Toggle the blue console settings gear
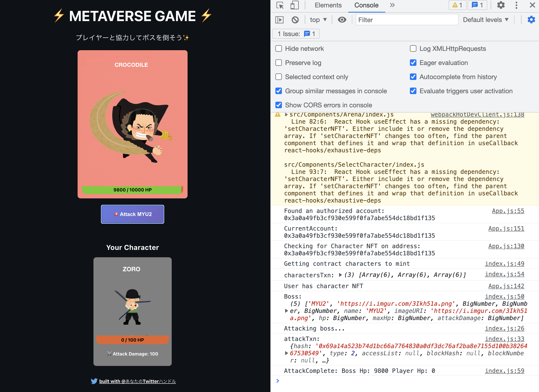The height and width of the screenshot is (392, 539). tap(531, 20)
